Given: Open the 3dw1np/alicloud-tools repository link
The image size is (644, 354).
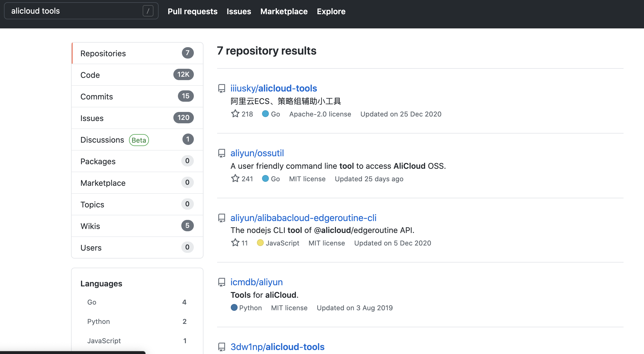Looking at the screenshot, I should point(277,347).
